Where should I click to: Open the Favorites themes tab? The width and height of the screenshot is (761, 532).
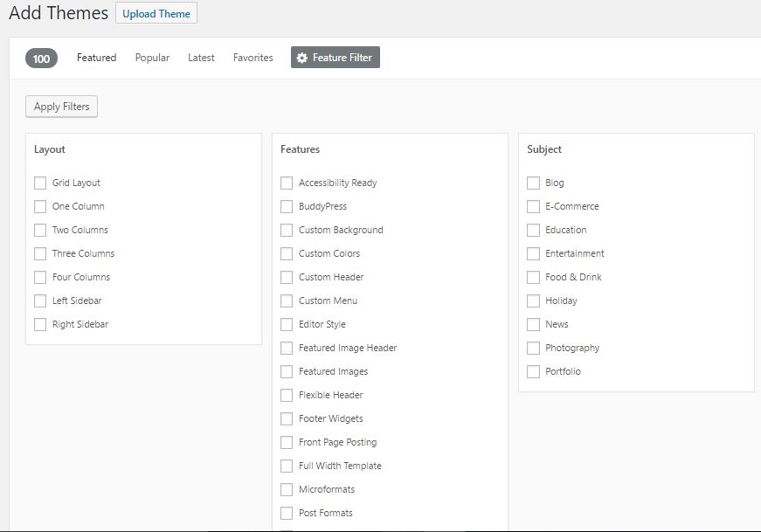(x=253, y=58)
